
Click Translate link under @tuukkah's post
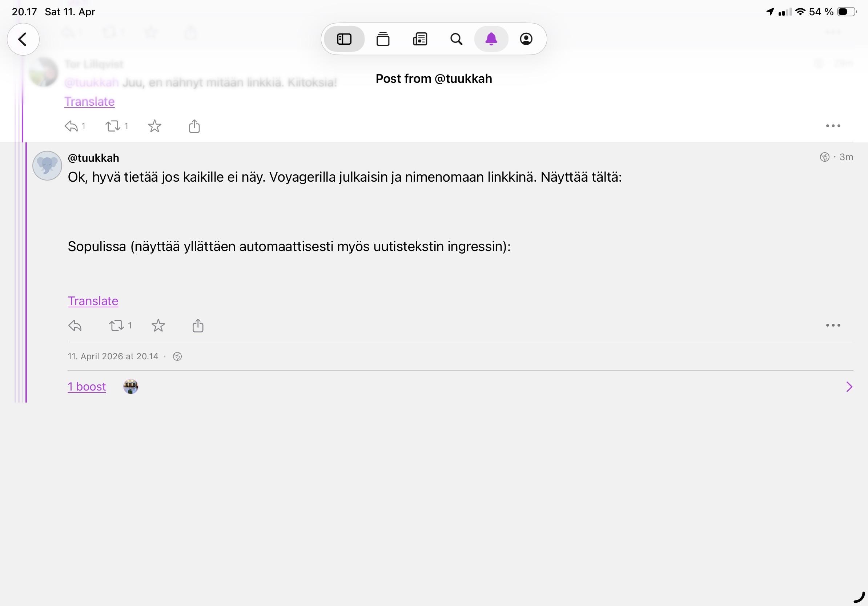pos(93,301)
